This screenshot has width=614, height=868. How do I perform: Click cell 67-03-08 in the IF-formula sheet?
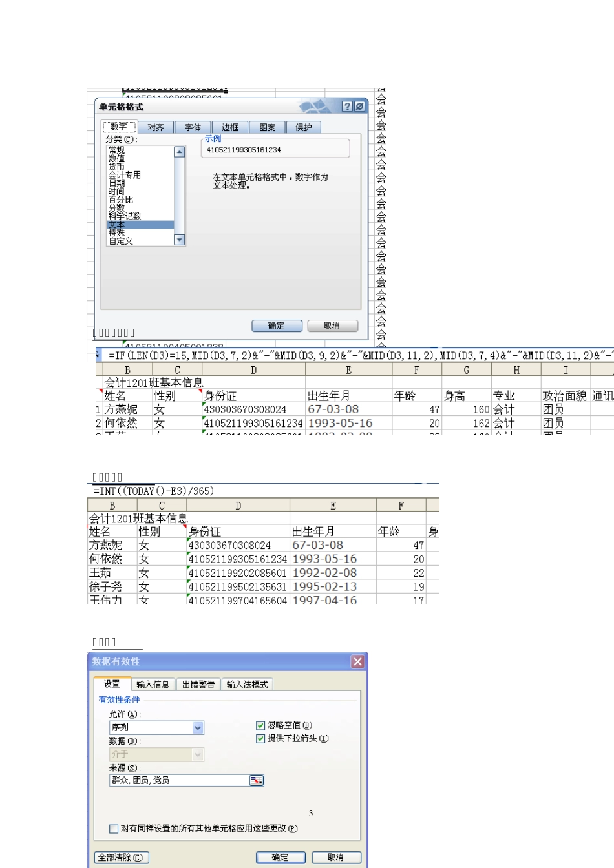[348, 409]
